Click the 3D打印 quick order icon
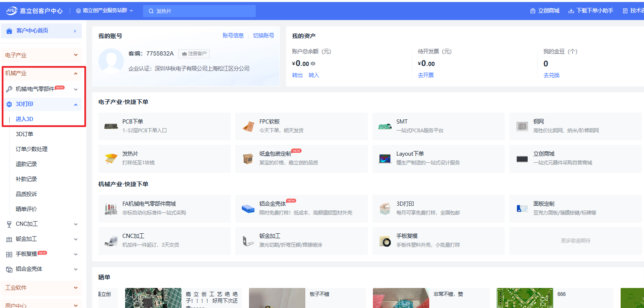 pyautogui.click(x=385, y=208)
